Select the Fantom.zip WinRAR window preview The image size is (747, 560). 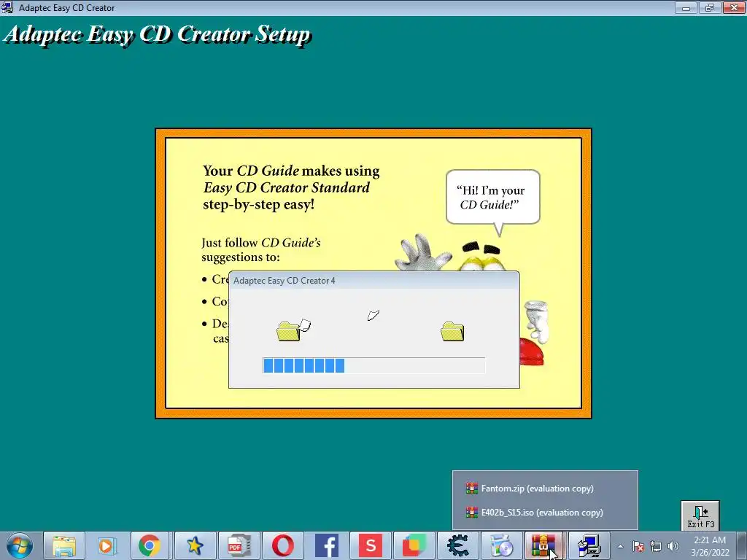coord(544,488)
